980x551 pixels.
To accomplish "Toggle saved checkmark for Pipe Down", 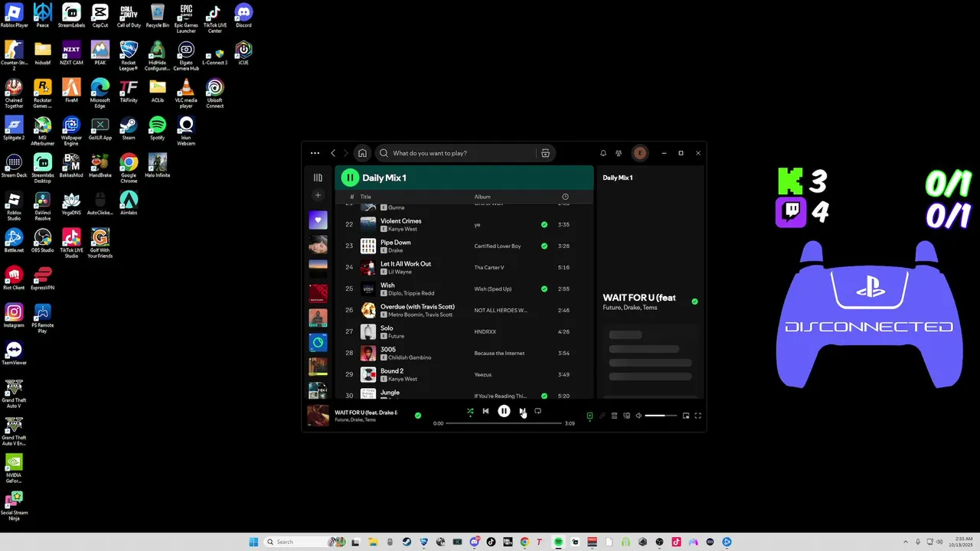I will click(x=544, y=246).
